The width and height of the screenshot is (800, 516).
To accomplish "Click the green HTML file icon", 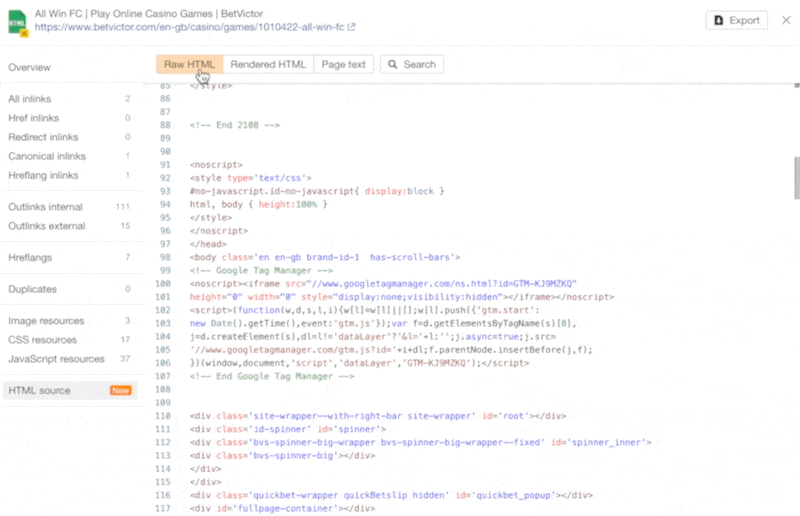I will click(x=17, y=21).
